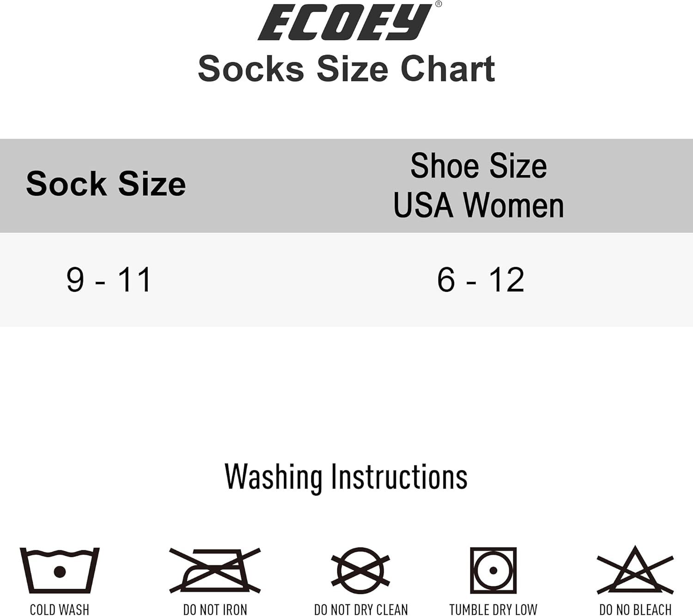Click the registered trademark symbol beside the logo
The height and width of the screenshot is (616, 693).
(x=438, y=4)
